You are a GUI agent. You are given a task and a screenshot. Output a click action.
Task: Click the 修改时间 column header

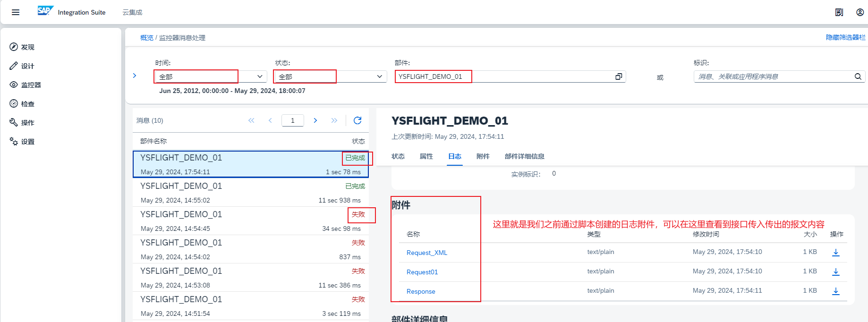(x=706, y=234)
